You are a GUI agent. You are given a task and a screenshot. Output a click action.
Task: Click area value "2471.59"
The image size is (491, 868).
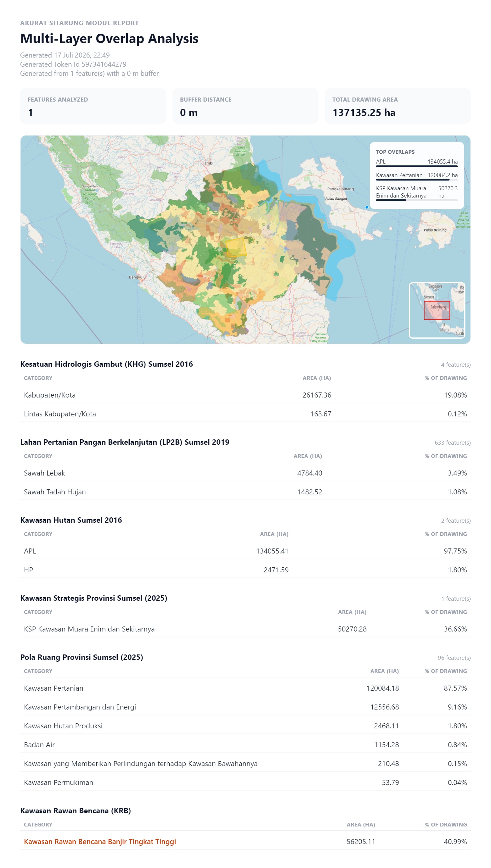click(276, 570)
